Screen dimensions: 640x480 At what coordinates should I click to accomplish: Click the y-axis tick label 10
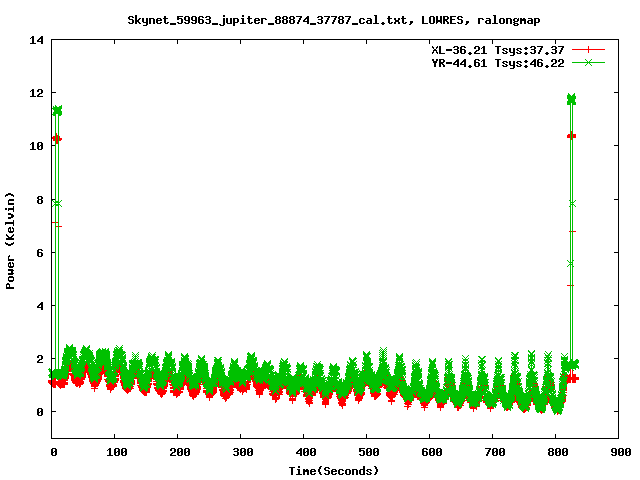36,146
